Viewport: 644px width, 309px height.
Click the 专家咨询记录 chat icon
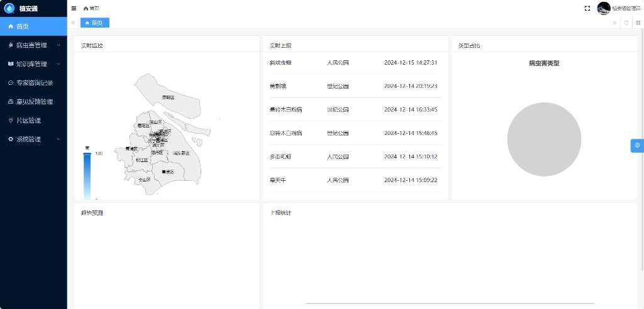tap(11, 83)
